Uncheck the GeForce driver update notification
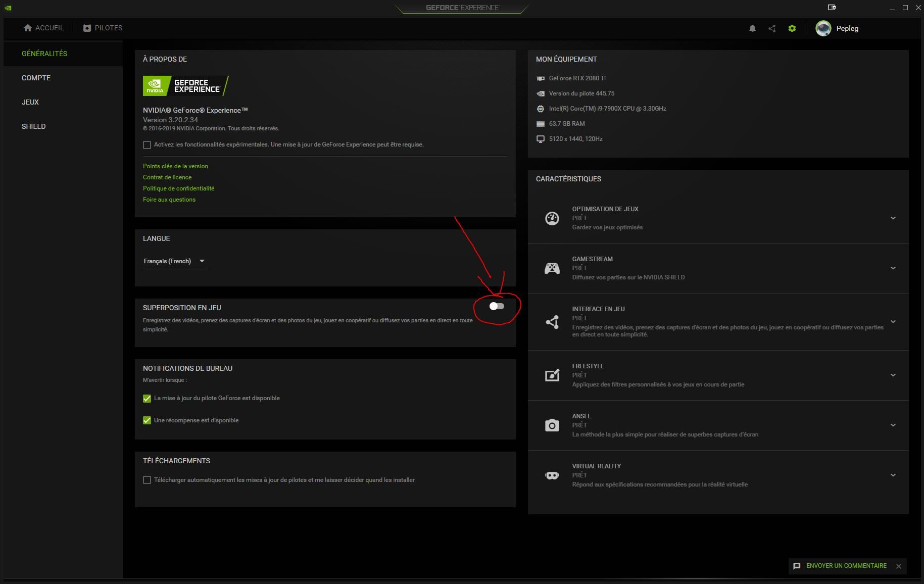924x584 pixels. click(x=147, y=399)
